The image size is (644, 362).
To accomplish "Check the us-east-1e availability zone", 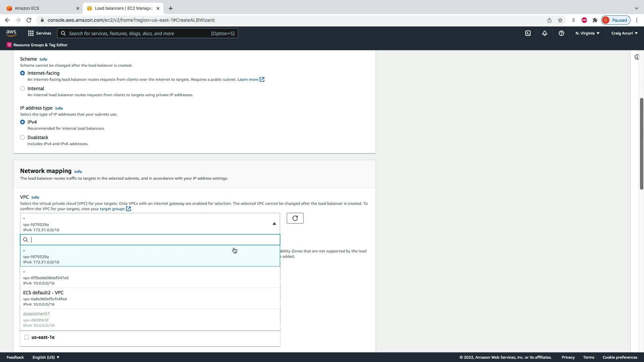I will 26,337.
